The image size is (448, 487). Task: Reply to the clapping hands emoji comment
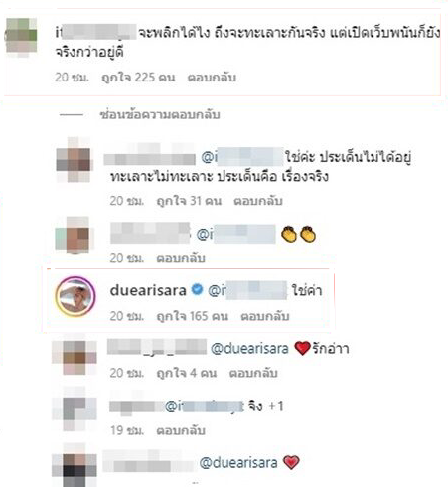pyautogui.click(x=181, y=258)
